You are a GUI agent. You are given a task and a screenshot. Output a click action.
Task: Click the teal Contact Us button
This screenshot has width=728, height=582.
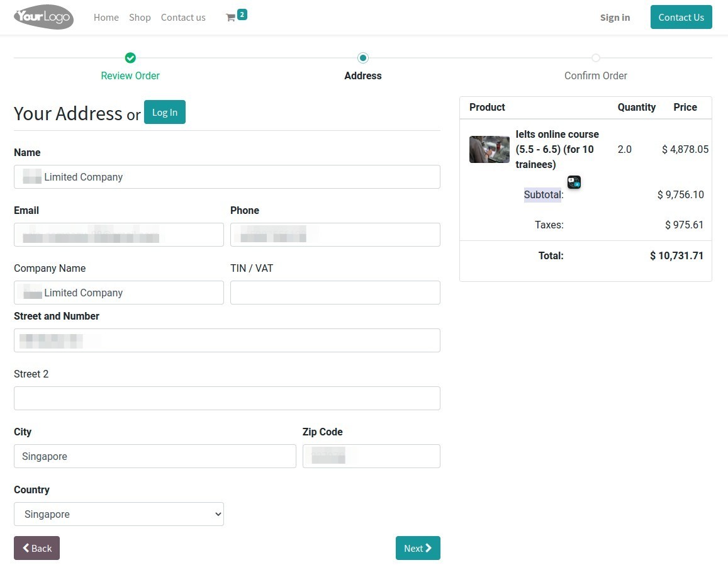[x=681, y=17]
